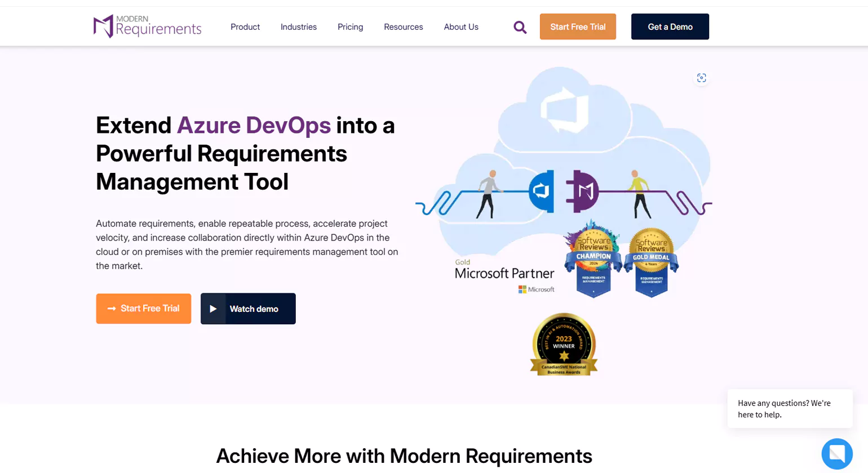Click the Watch demo button
868x473 pixels.
[x=247, y=309]
